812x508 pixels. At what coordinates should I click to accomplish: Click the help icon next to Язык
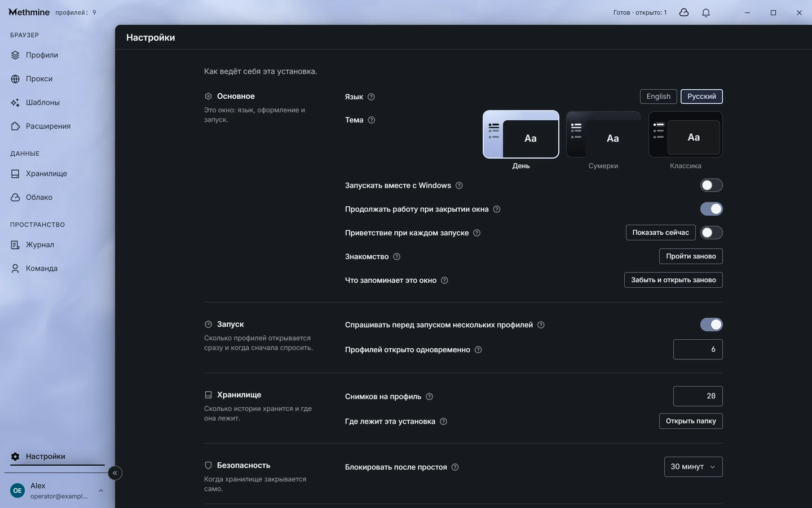coord(371,97)
